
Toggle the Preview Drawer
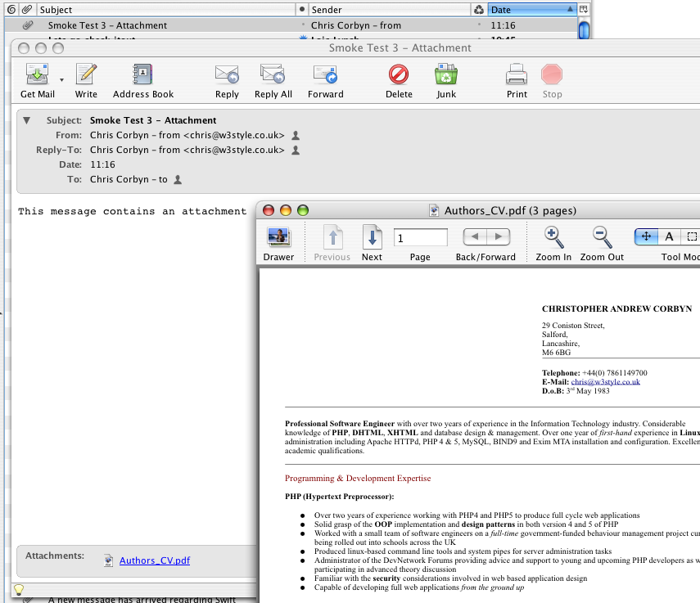[x=278, y=237]
